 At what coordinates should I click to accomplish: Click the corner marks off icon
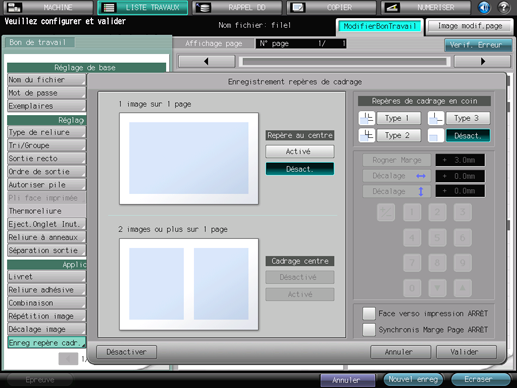(x=436, y=135)
